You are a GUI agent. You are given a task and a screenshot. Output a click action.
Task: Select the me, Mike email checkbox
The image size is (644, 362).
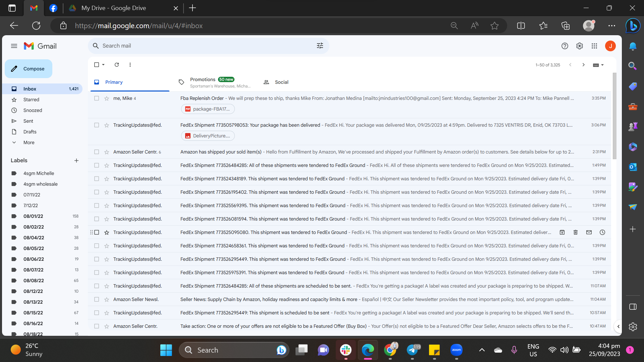coord(97,98)
